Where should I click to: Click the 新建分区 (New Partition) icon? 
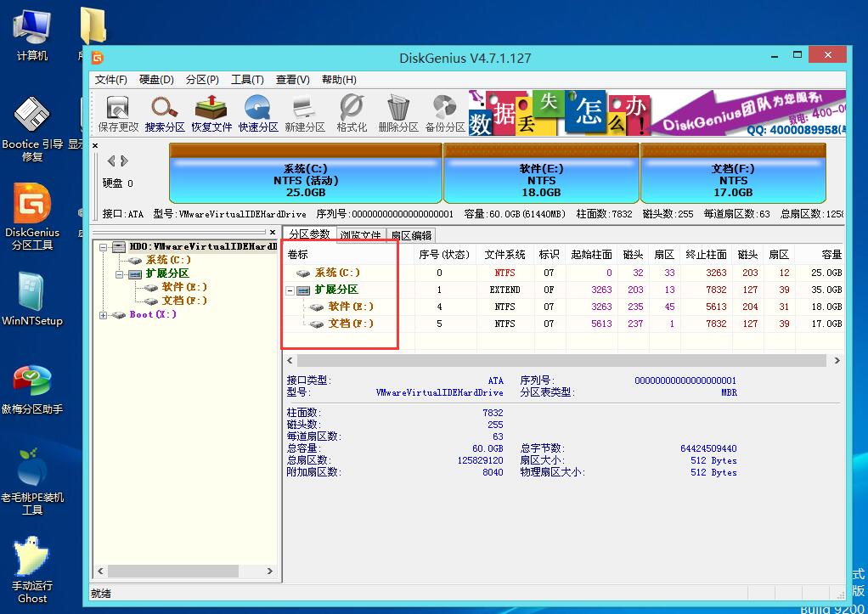point(304,112)
